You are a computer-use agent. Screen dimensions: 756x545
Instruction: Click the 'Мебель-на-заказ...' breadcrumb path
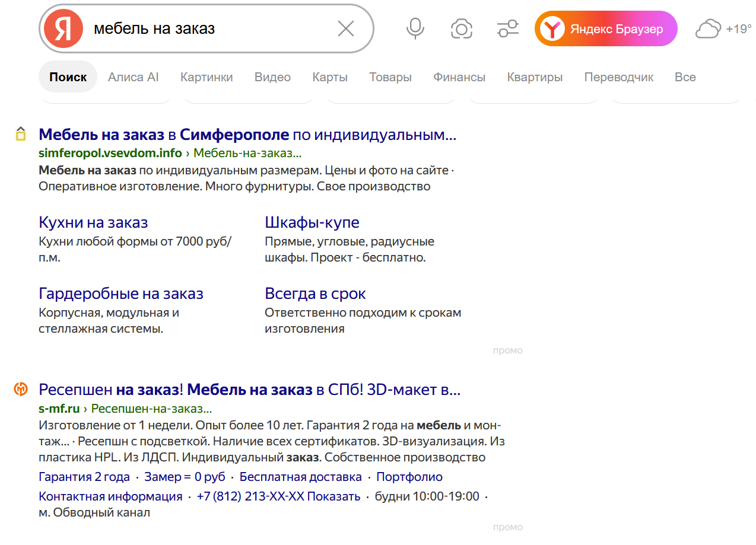coord(247,153)
